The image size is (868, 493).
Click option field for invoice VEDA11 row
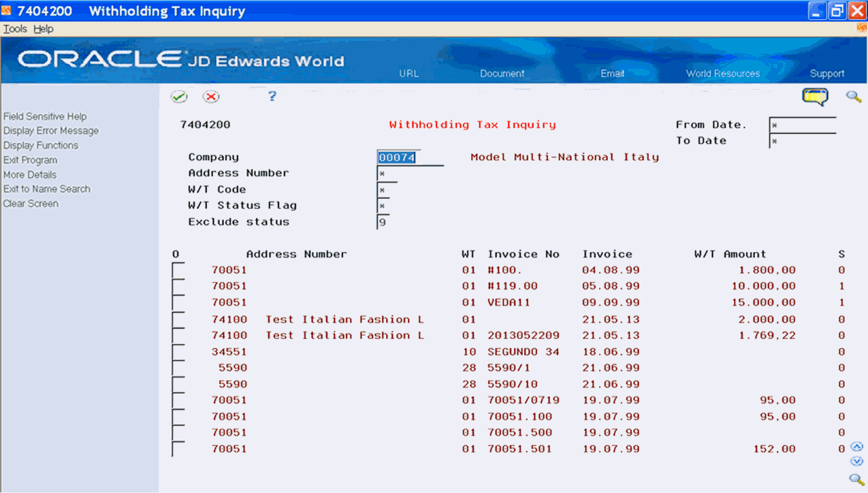[178, 302]
